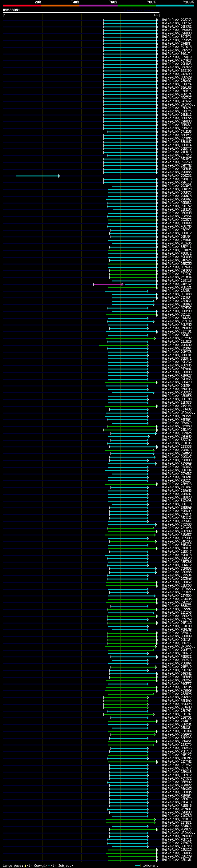Viewport: 197px width, 868px height.
Task: Click label UniRef100_Q3SNK1
Action: 176,301
